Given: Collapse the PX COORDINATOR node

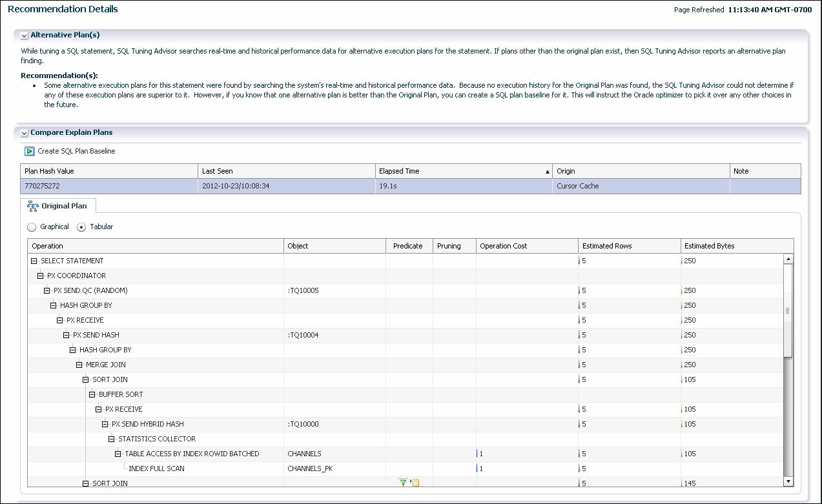Looking at the screenshot, I should pyautogui.click(x=41, y=276).
